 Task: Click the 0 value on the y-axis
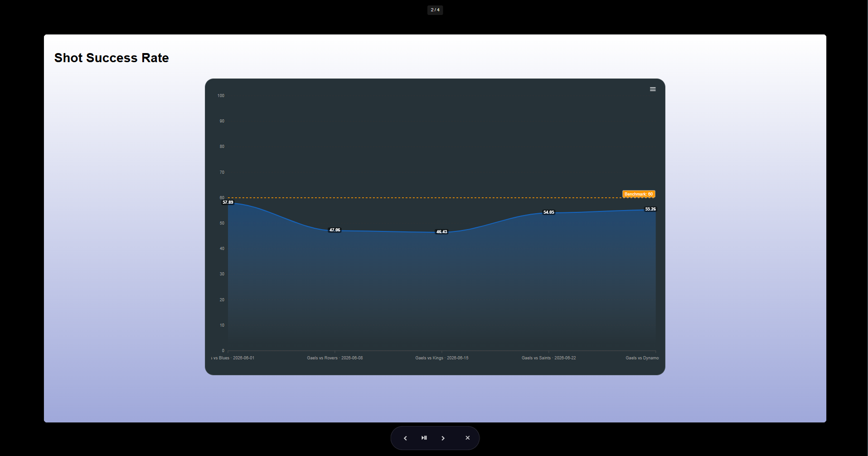223,351
